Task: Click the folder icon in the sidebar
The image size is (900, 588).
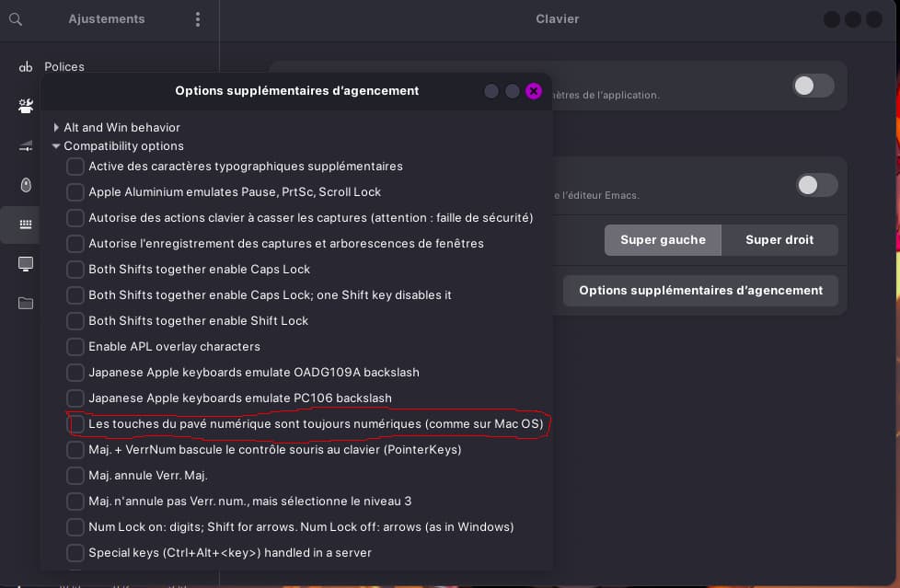Action: pos(26,304)
